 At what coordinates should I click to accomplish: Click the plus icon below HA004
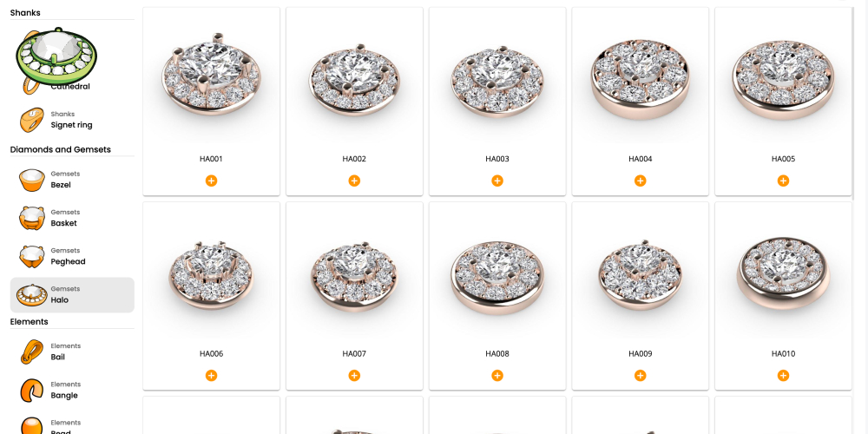[x=640, y=181]
